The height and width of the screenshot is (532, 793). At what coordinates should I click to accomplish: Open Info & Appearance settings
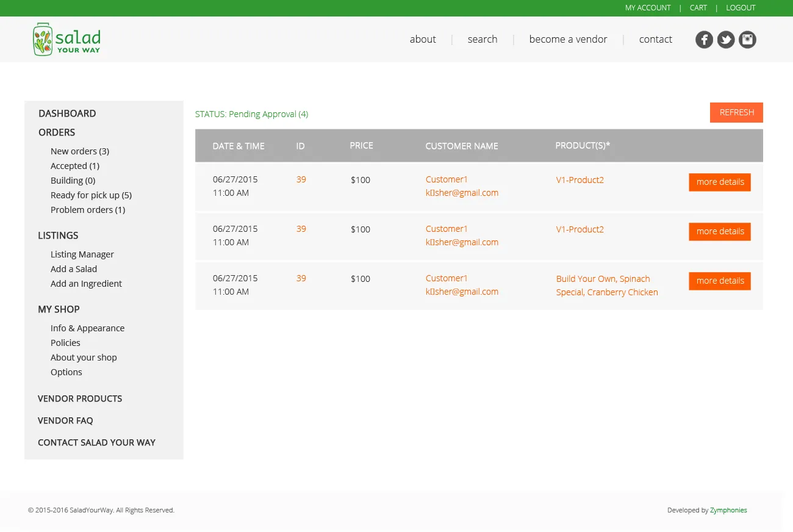(x=87, y=328)
